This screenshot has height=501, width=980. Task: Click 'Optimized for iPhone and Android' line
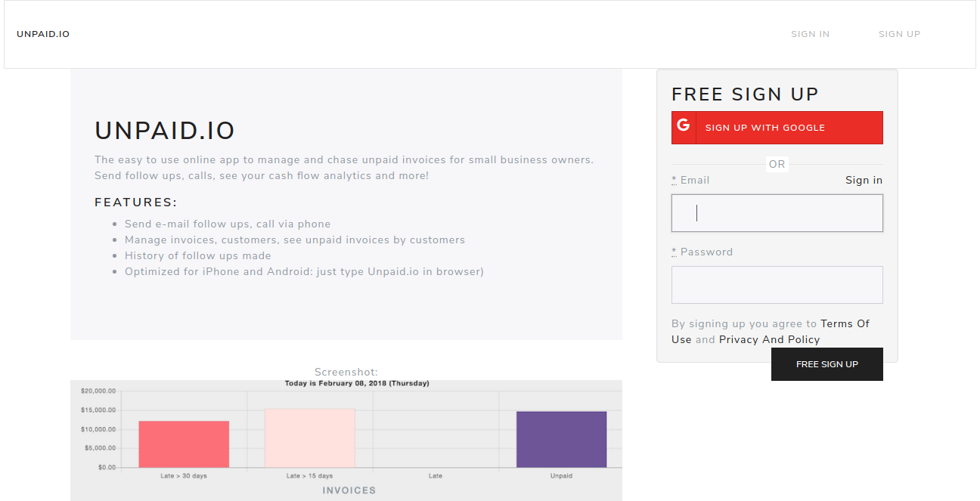(x=304, y=271)
